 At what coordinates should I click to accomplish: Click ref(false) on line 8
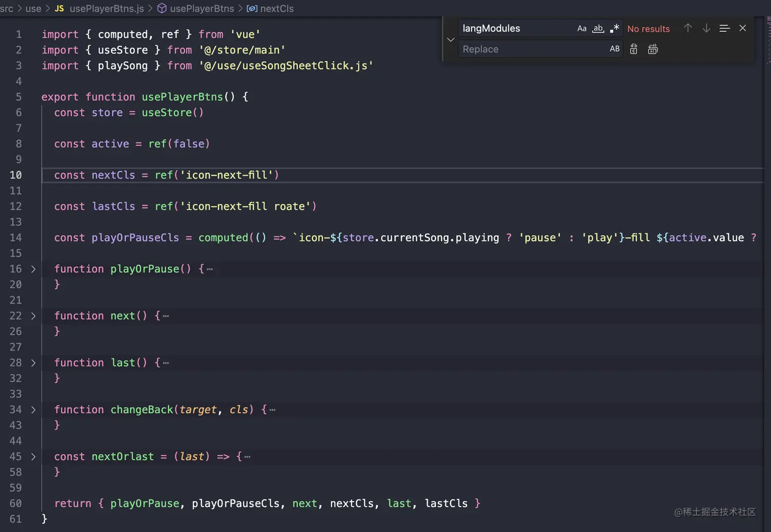(179, 144)
